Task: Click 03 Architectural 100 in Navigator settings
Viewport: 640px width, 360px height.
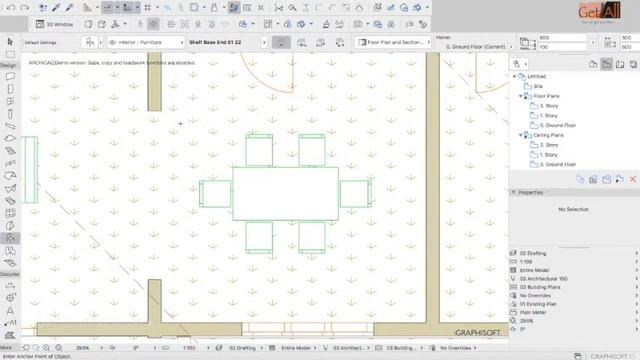Action: [544, 279]
